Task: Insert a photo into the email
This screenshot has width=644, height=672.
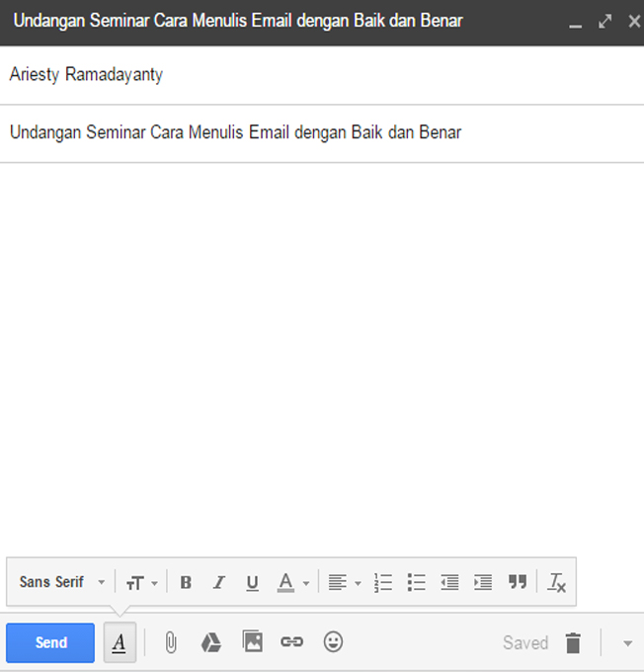Action: pos(253,642)
